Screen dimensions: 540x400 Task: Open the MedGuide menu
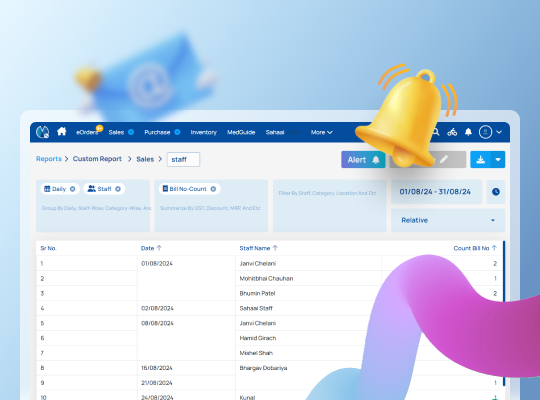click(241, 132)
